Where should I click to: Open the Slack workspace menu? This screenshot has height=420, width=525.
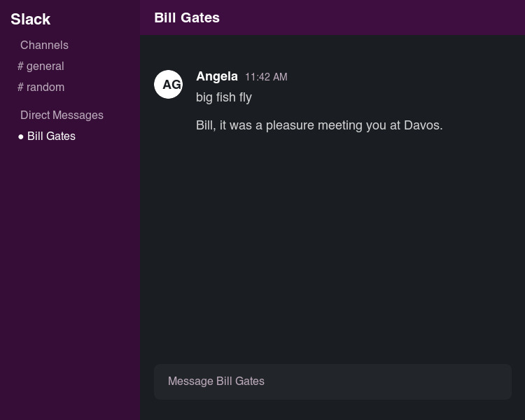coord(31,20)
